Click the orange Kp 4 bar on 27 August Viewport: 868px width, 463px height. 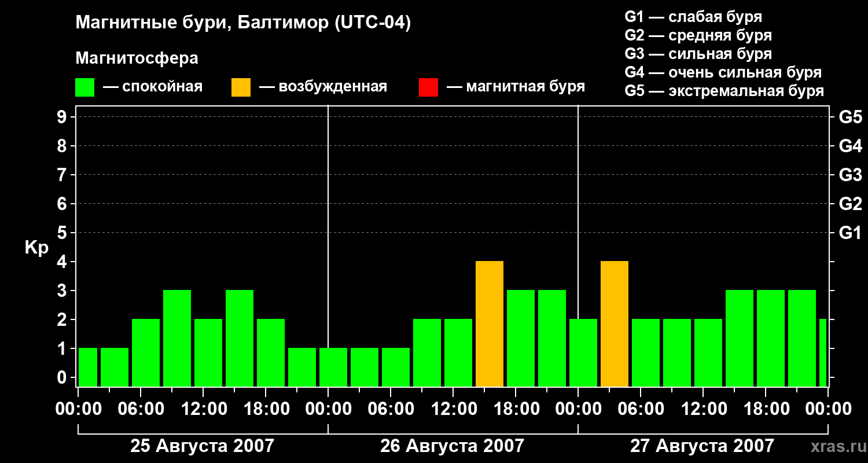tap(615, 324)
